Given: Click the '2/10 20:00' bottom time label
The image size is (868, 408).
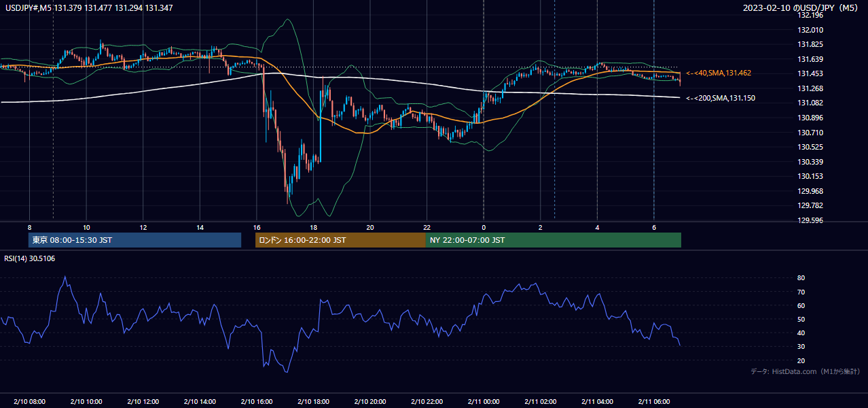Looking at the screenshot, I should point(370,402).
